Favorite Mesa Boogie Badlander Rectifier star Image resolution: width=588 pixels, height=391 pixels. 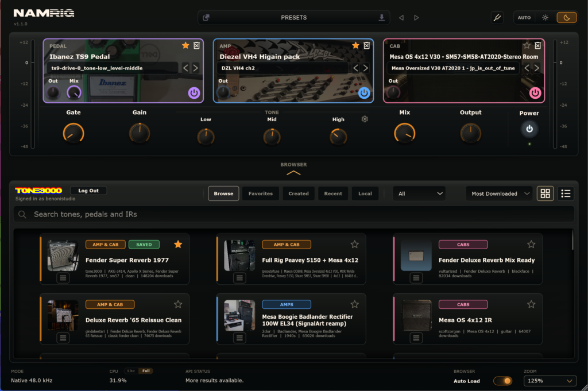(355, 304)
